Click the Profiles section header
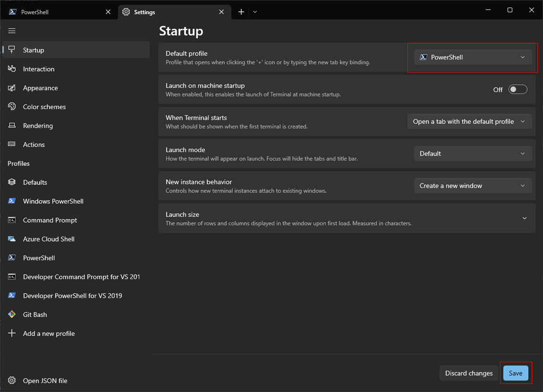The image size is (543, 392). coord(19,163)
